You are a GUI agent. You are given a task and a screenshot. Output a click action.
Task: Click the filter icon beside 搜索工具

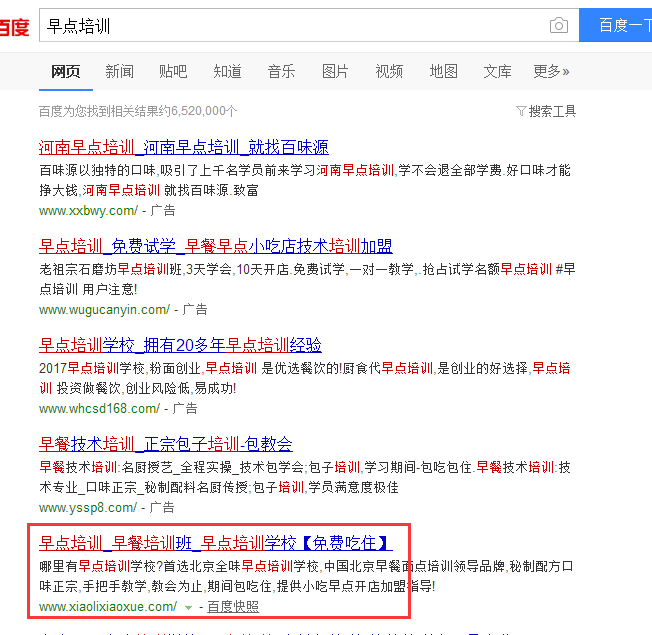pyautogui.click(x=521, y=111)
